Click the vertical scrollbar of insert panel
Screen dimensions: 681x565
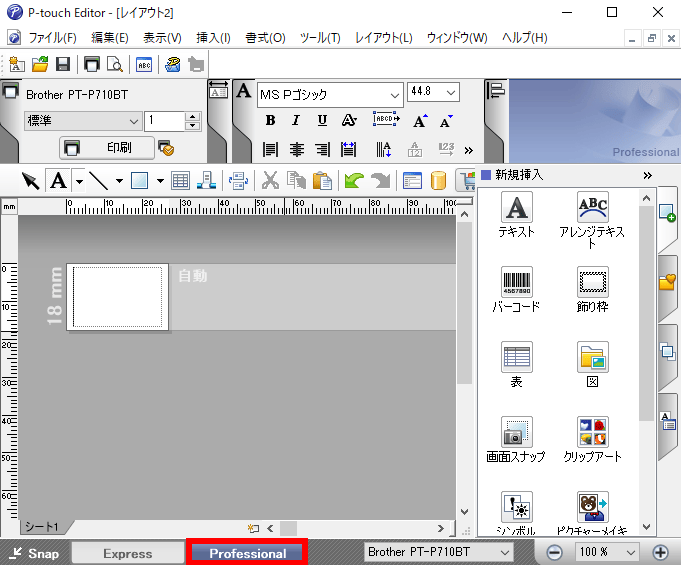click(646, 313)
